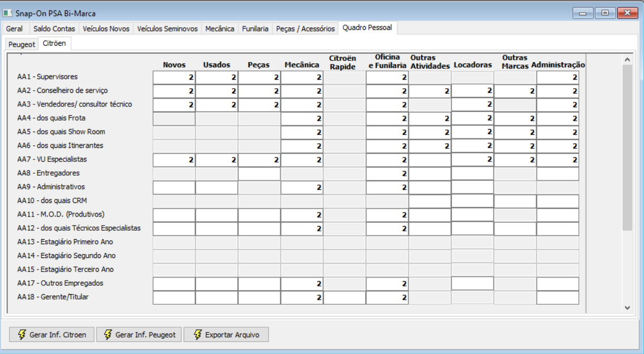Click the vertical scrollbar up arrow
The height and width of the screenshot is (354, 644).
click(627, 59)
